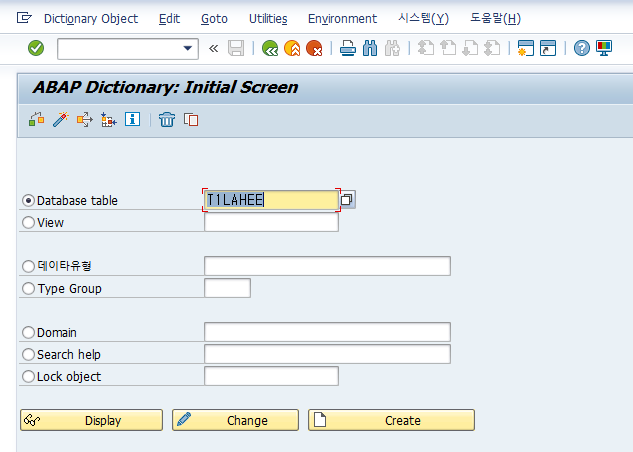Click the Find Next binoculars icon
The image size is (633, 452).
(x=392, y=48)
